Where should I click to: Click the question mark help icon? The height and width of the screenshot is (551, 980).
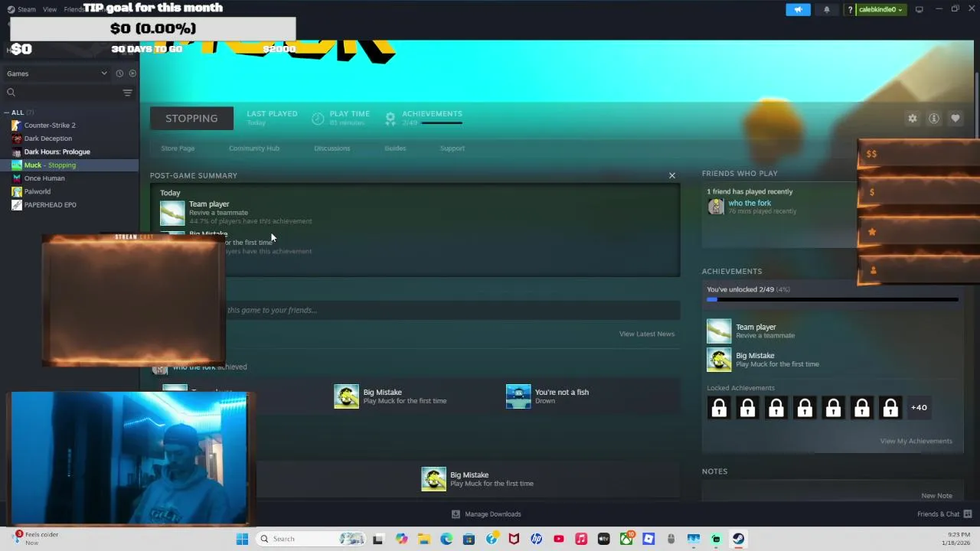pyautogui.click(x=850, y=9)
